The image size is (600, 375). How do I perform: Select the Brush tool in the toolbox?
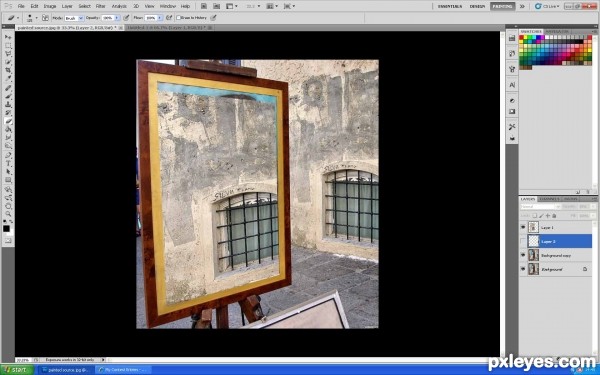pyautogui.click(x=8, y=96)
